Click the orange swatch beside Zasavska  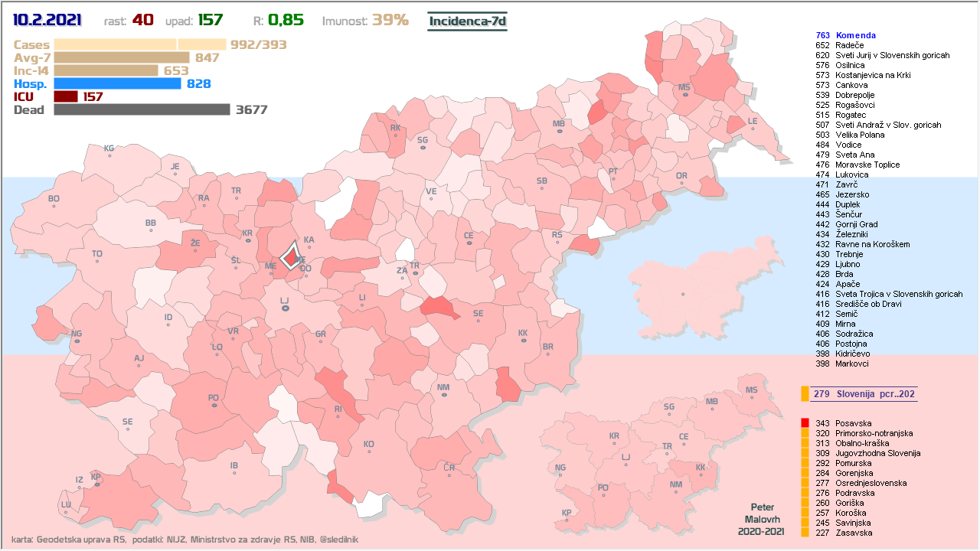[x=805, y=533]
